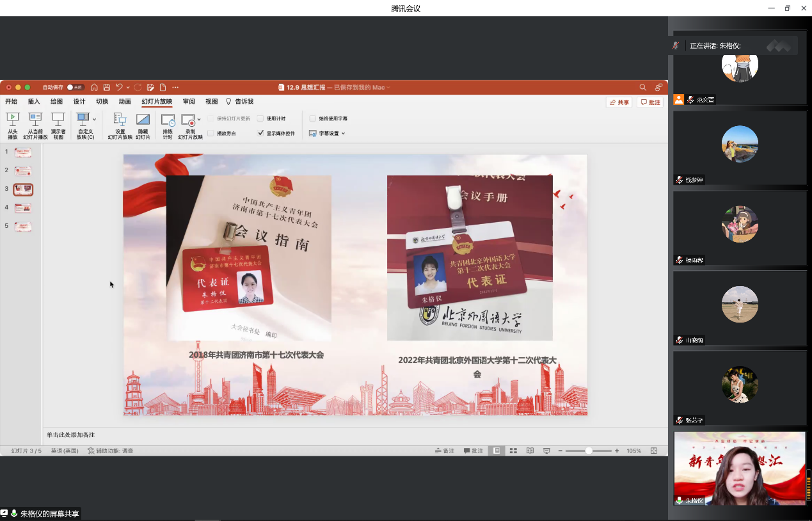812x521 pixels.
Task: Toggle the 自动保存 autosave switch
Action: click(x=75, y=87)
